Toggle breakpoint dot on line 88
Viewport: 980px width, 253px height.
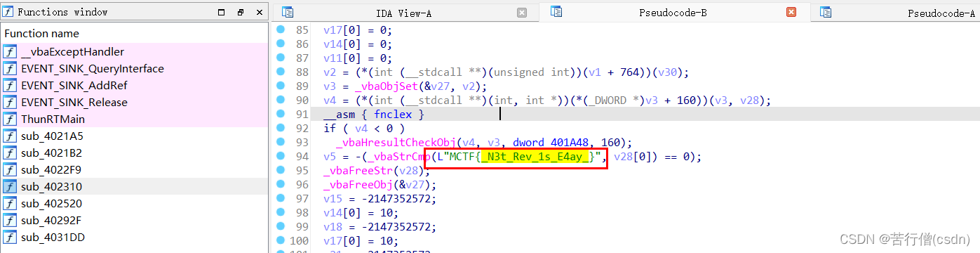click(281, 72)
